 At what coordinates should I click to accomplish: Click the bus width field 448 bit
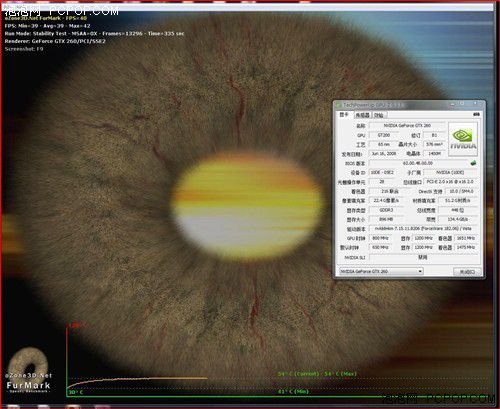point(458,210)
